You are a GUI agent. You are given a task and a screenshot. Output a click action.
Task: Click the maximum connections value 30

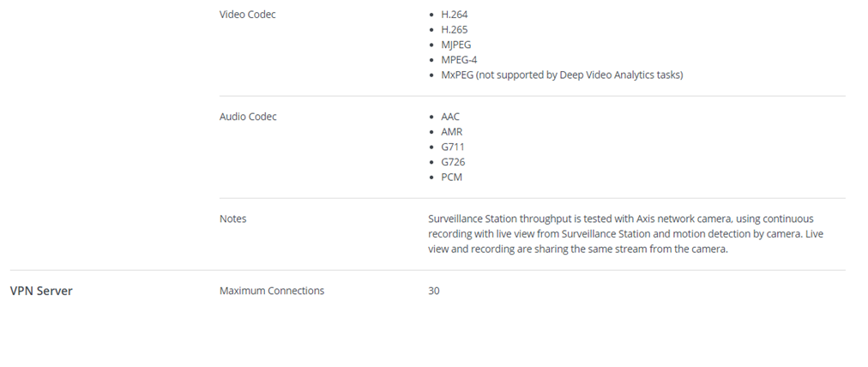(434, 291)
